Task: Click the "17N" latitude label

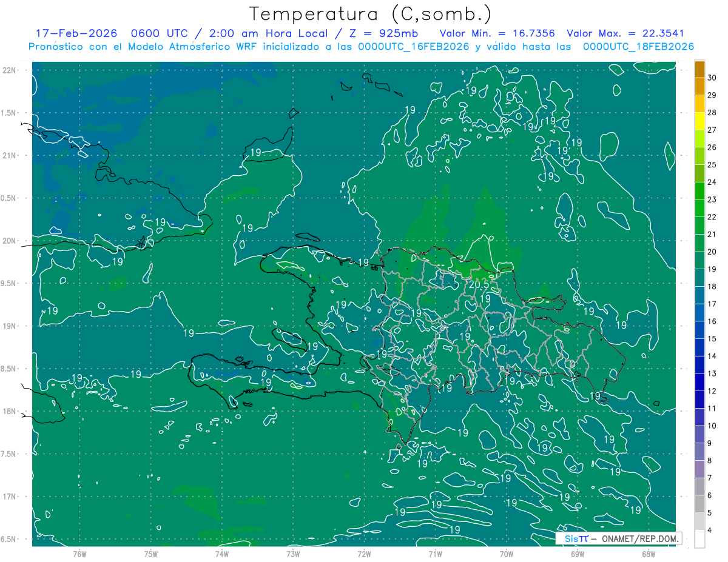Action: (x=8, y=497)
